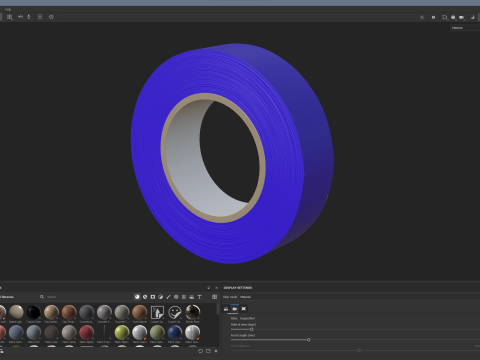Open the All libraries dropdown
The image size is (480, 360).
8,297
